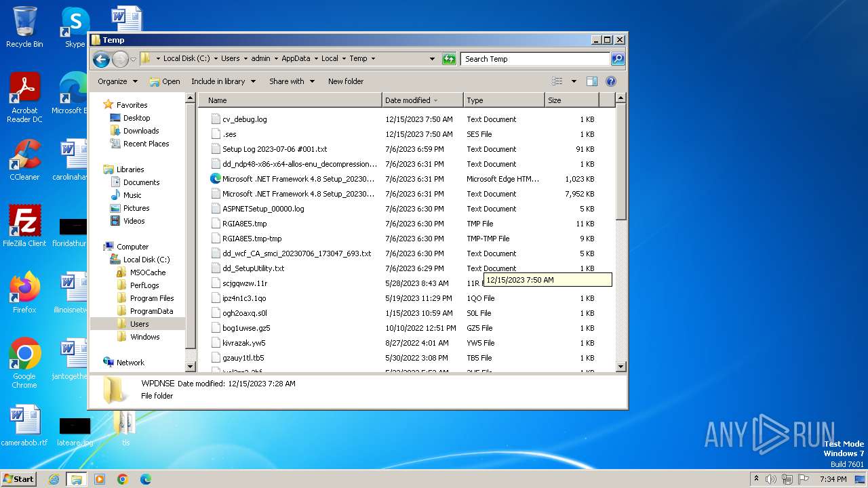Click the Open toolbar button

pyautogui.click(x=165, y=81)
